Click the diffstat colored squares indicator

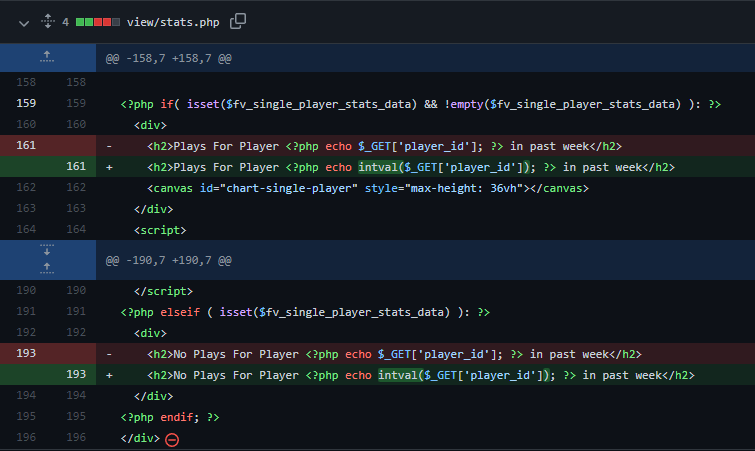[x=98, y=22]
